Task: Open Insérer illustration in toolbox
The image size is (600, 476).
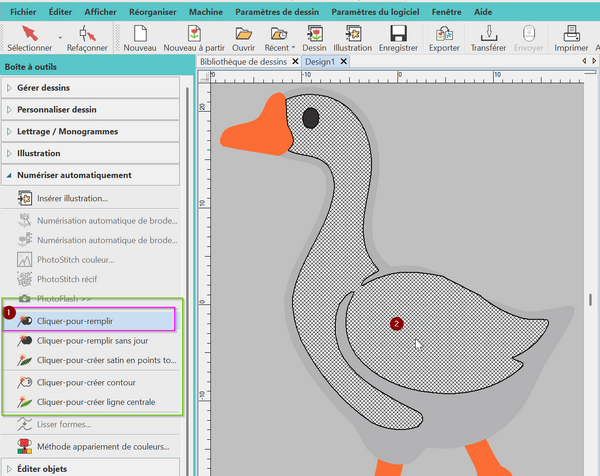Action: pyautogui.click(x=72, y=198)
